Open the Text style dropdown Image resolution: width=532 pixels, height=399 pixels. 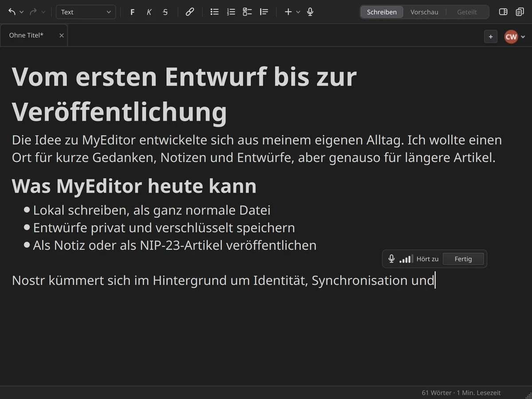pyautogui.click(x=86, y=12)
